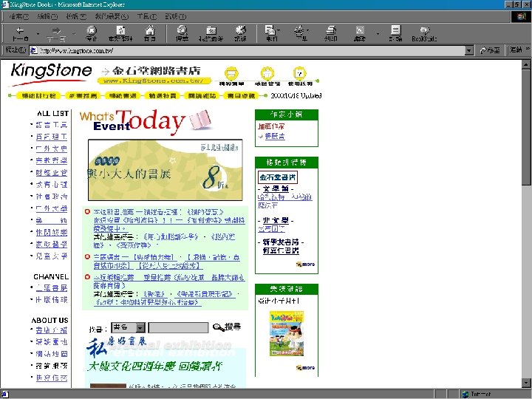
Task: Click the Internet Explorer throbber logo
Action: (x=521, y=16)
